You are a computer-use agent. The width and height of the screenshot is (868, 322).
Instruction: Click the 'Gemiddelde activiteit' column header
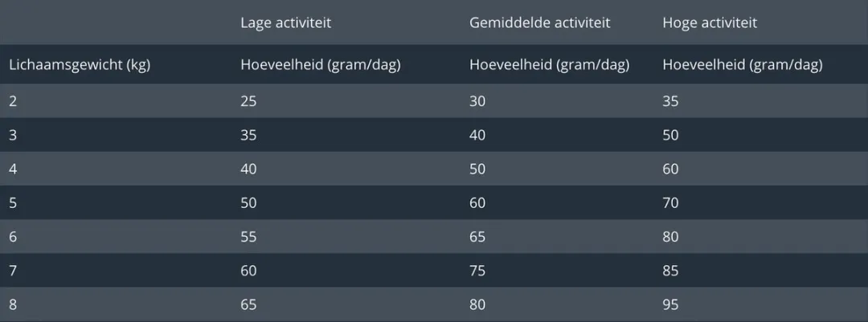(x=540, y=23)
